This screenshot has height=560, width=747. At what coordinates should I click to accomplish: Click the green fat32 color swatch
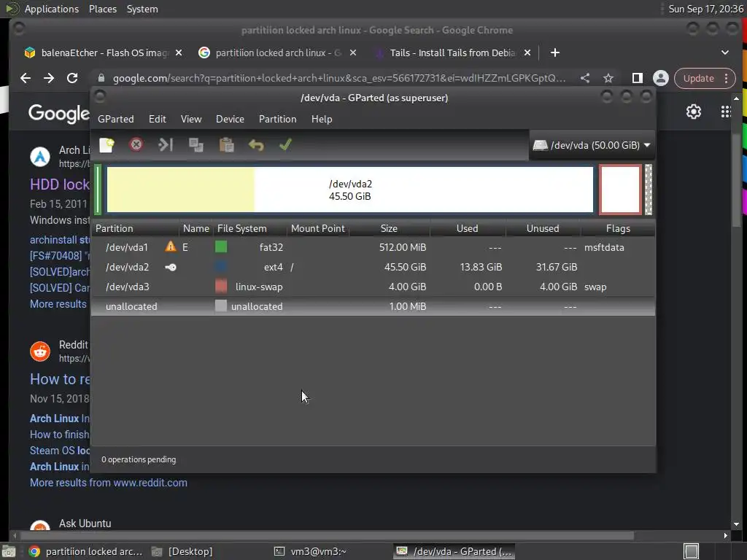pyautogui.click(x=221, y=246)
